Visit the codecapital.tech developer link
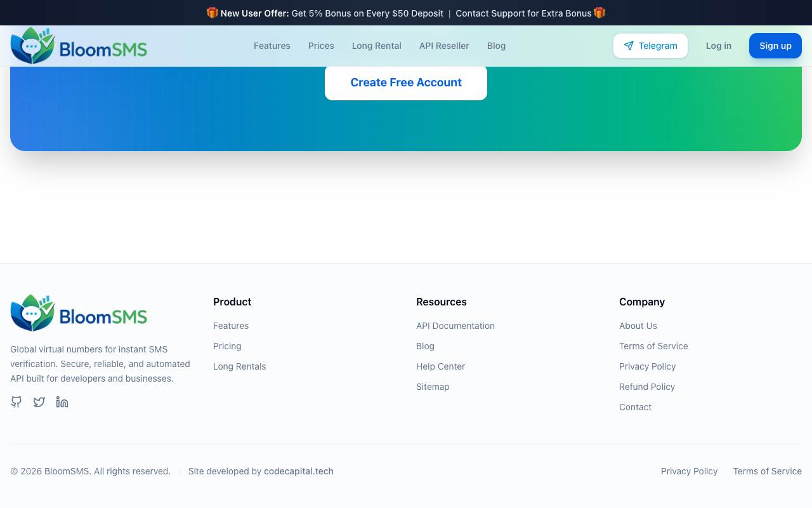Viewport: 812px width, 508px height. tap(299, 471)
